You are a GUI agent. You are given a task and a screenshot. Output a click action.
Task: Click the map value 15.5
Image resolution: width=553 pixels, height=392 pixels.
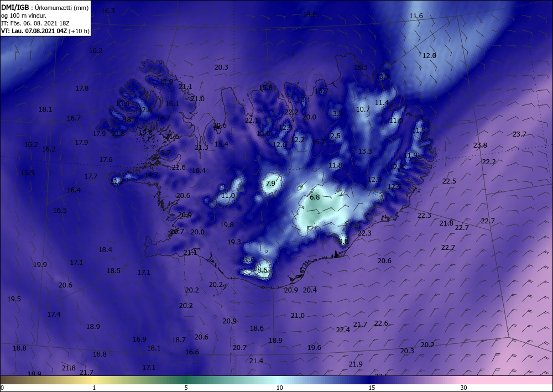(27, 173)
